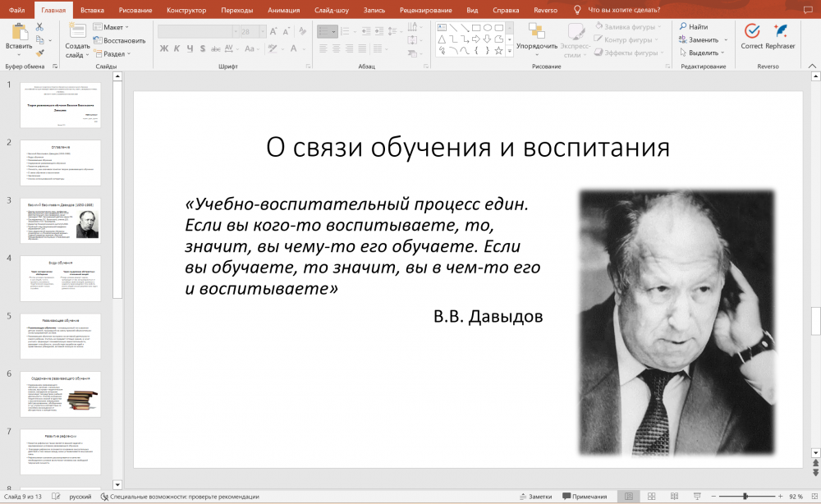
Task: Switch to Reading view icon
Action: click(673, 497)
